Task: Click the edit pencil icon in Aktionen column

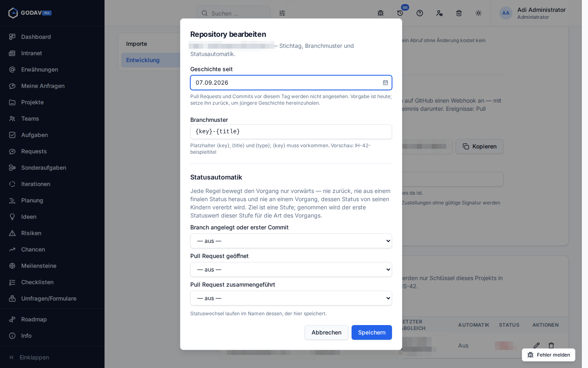Action: coord(537,346)
